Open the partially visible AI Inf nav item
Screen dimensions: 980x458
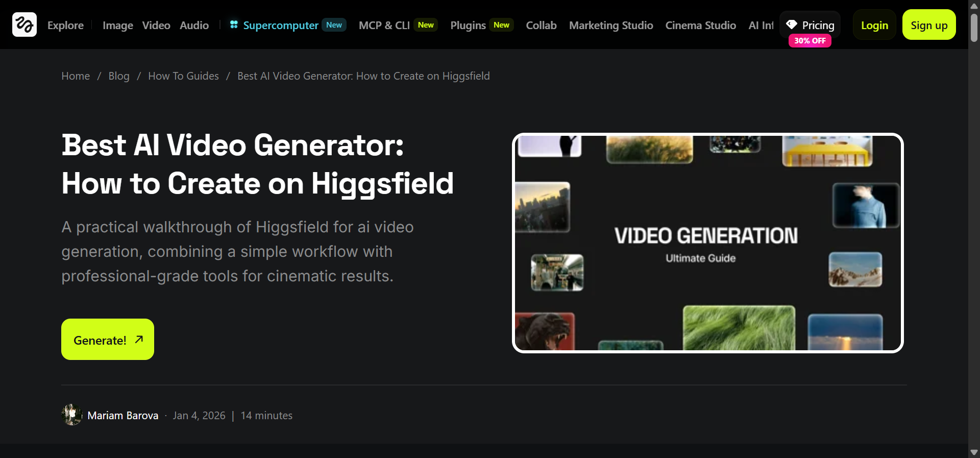(761, 25)
